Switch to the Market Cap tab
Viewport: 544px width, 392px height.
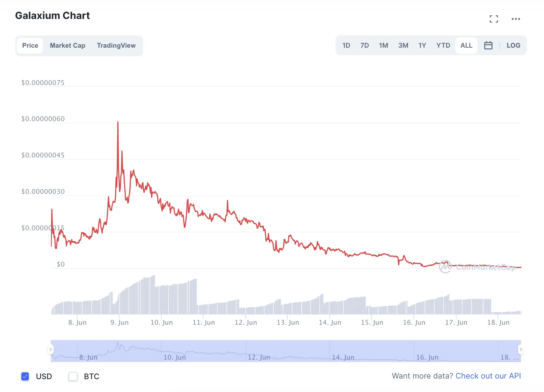(x=68, y=45)
